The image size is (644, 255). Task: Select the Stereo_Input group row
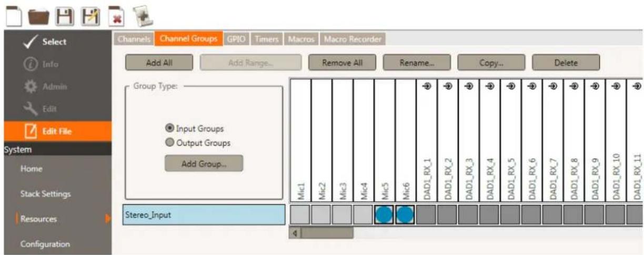point(204,215)
